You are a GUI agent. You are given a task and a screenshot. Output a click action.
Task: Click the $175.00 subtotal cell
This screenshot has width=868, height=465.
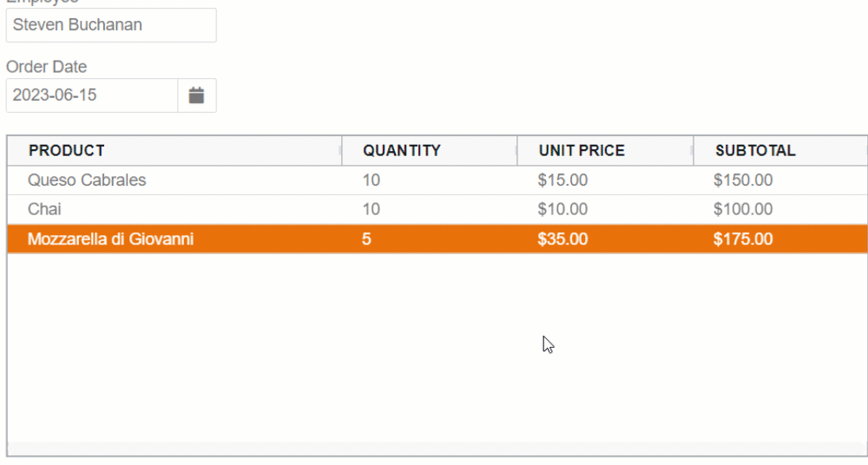pos(743,239)
